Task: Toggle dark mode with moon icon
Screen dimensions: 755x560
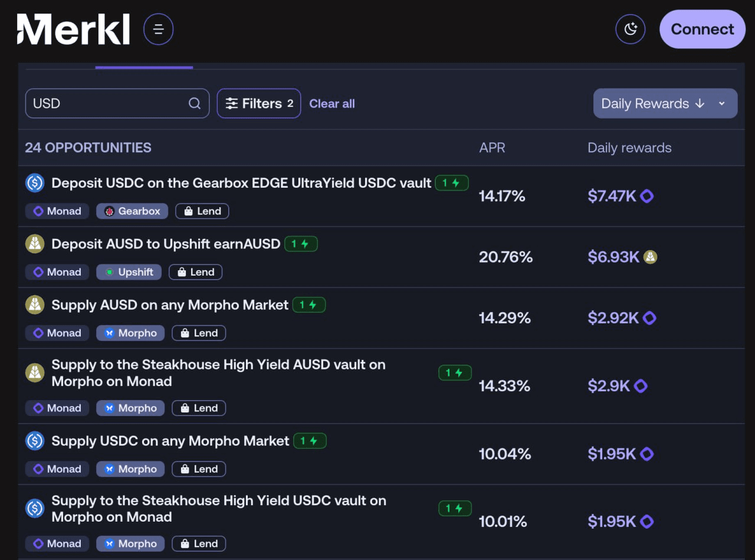Action: (631, 30)
